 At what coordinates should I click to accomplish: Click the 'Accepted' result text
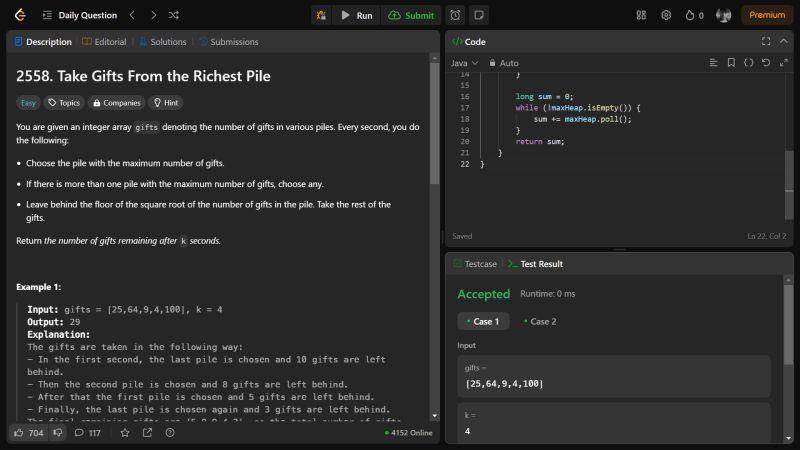(484, 294)
